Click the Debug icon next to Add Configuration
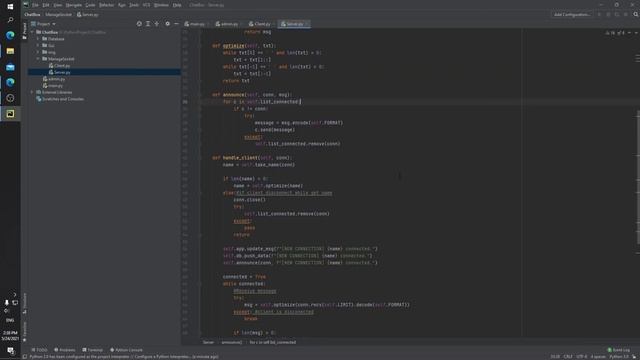The image size is (640, 360). (608, 15)
